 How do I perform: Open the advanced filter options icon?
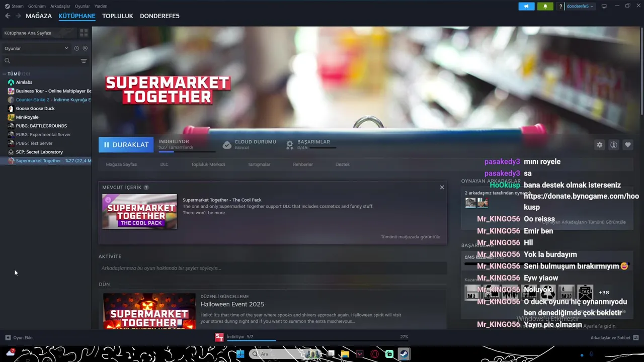tap(84, 61)
